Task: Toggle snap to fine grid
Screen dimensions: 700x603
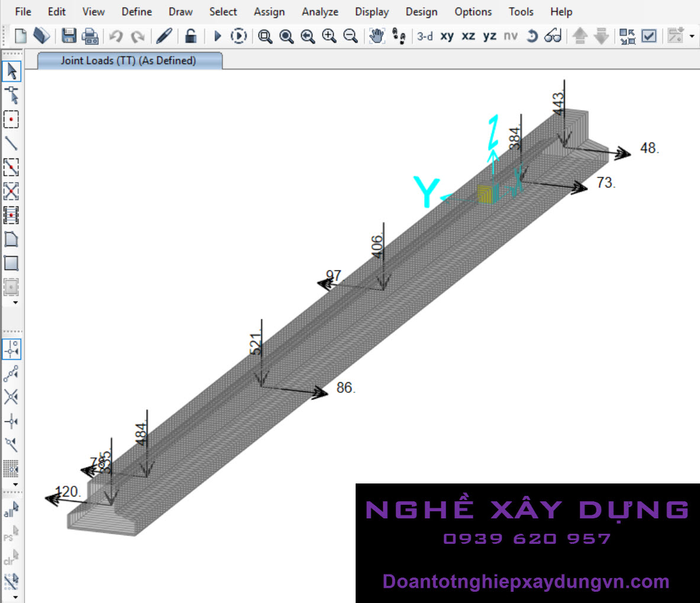Action: tap(11, 469)
